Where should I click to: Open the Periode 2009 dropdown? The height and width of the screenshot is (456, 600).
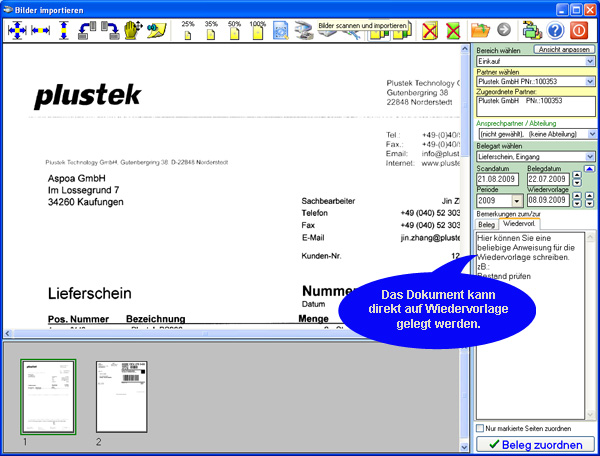pos(517,200)
